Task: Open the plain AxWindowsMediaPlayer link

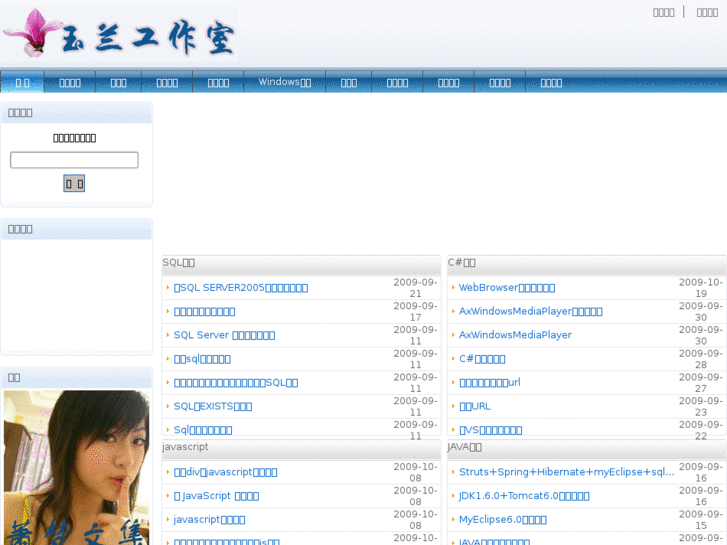Action: (x=515, y=335)
